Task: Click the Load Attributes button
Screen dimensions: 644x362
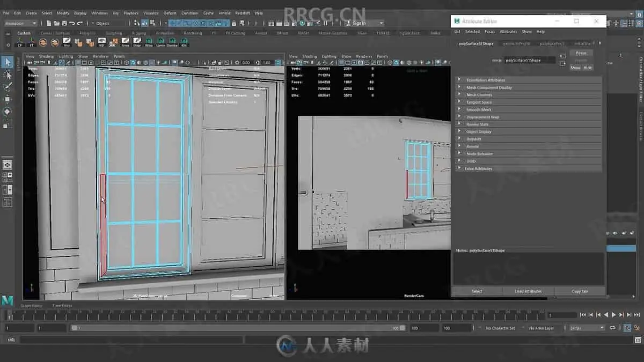Action: [528, 291]
